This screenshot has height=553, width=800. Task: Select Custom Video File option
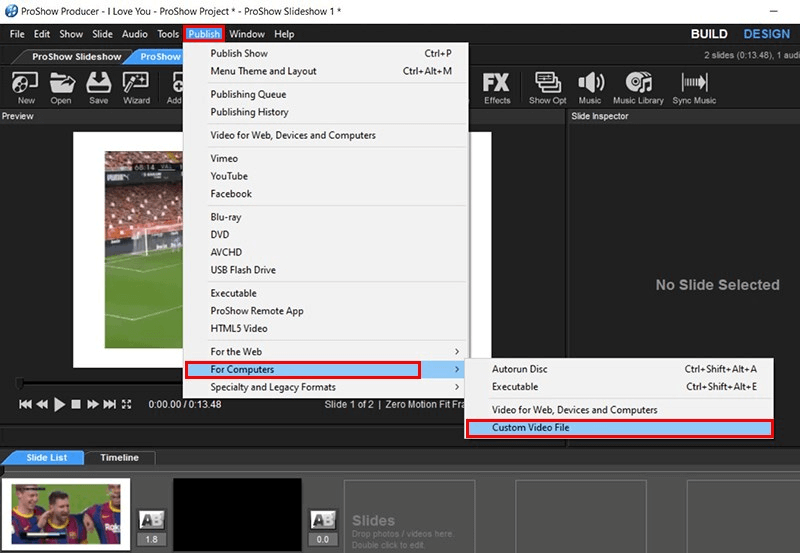[x=619, y=428]
